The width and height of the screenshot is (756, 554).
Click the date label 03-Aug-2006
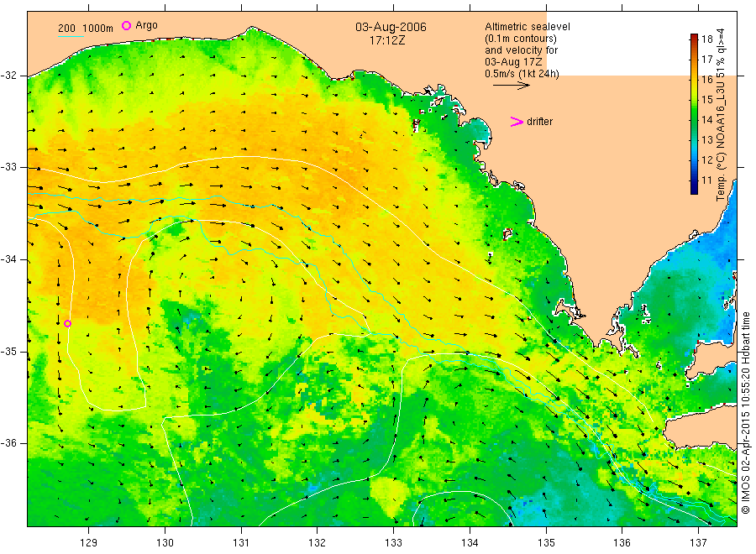click(x=391, y=27)
